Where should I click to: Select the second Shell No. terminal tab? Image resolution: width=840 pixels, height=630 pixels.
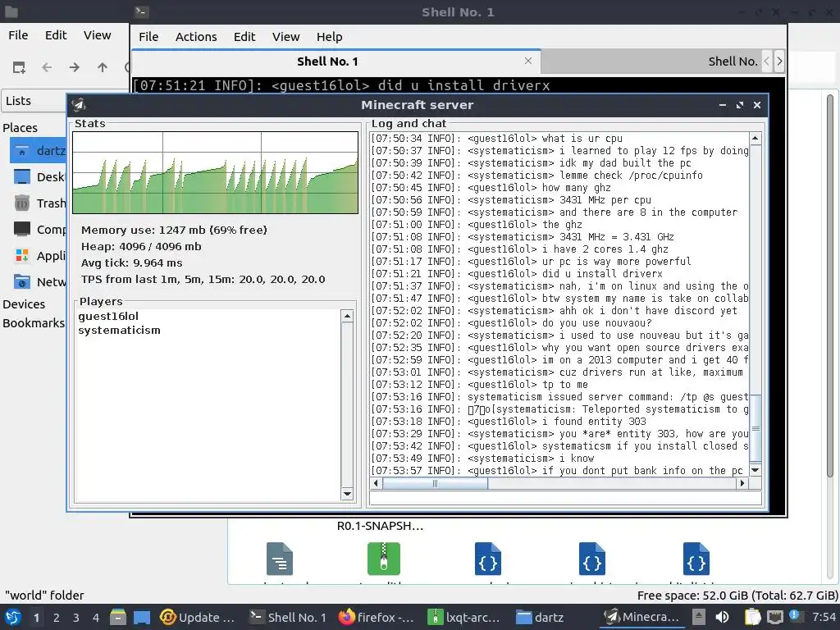point(651,61)
